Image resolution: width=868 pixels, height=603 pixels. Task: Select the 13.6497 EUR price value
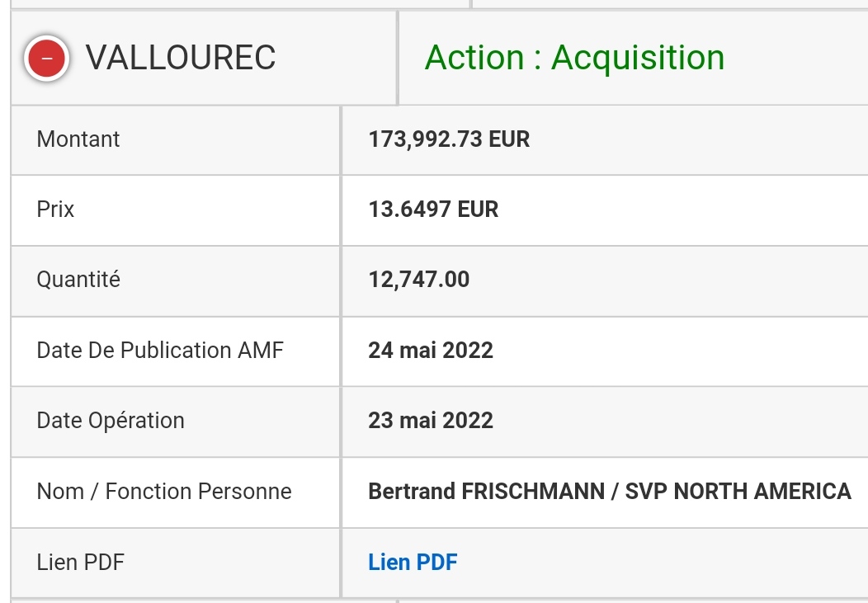433,210
